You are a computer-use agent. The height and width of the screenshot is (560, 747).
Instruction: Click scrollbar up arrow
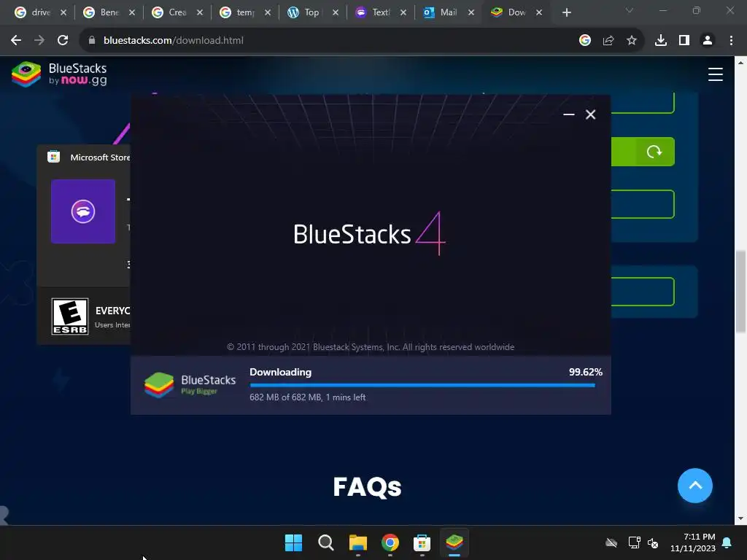[740, 63]
